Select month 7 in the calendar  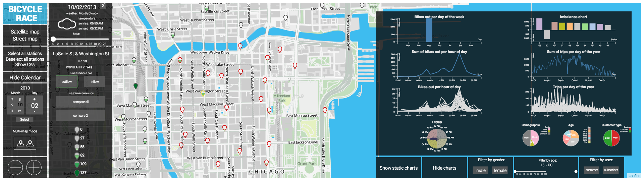click(x=12, y=99)
